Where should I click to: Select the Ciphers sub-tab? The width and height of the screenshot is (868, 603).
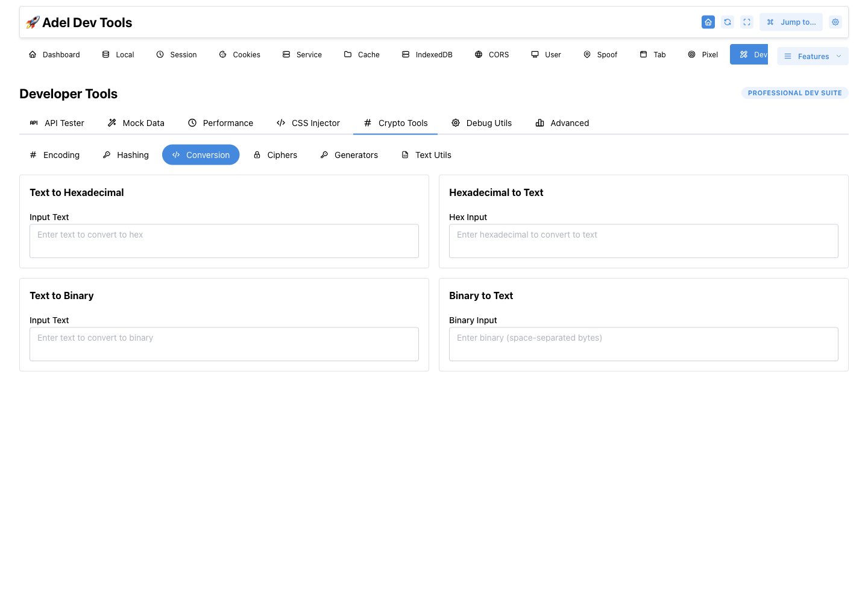275,155
